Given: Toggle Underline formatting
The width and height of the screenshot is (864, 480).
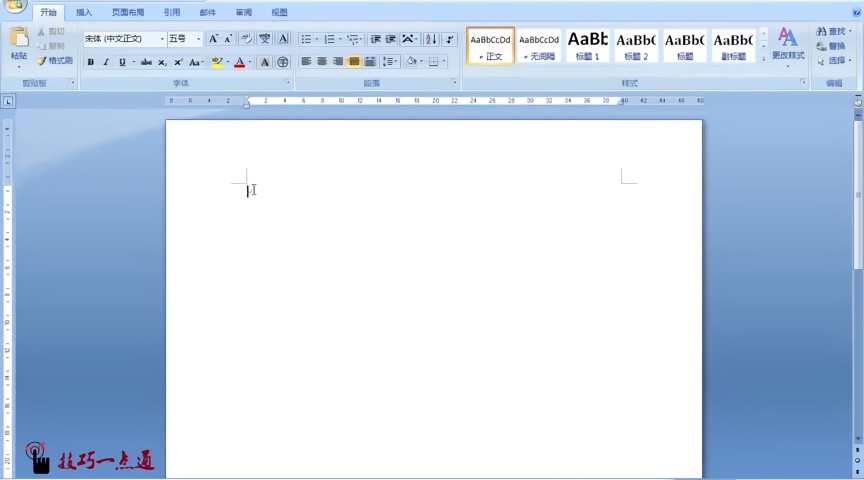Looking at the screenshot, I should 122,62.
